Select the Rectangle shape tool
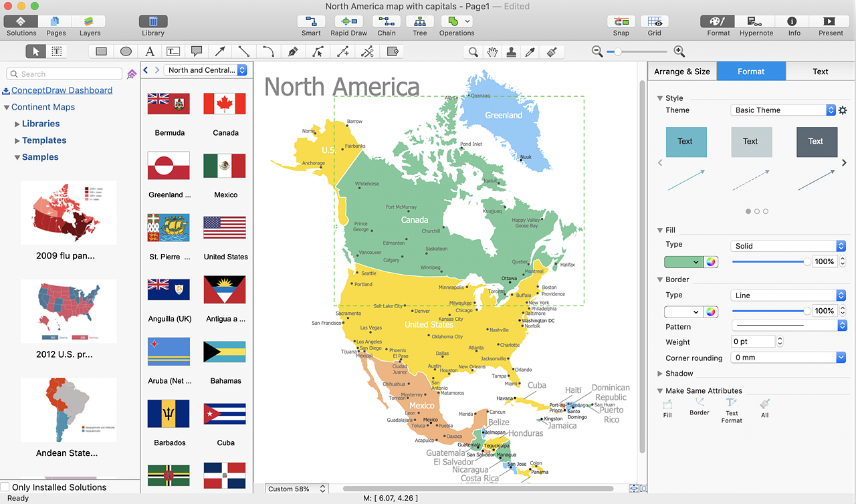Image resolution: width=856 pixels, height=504 pixels. (x=101, y=51)
